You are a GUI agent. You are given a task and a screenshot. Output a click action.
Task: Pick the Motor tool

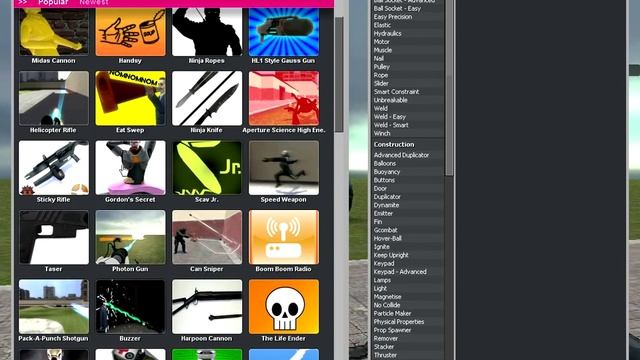382,42
